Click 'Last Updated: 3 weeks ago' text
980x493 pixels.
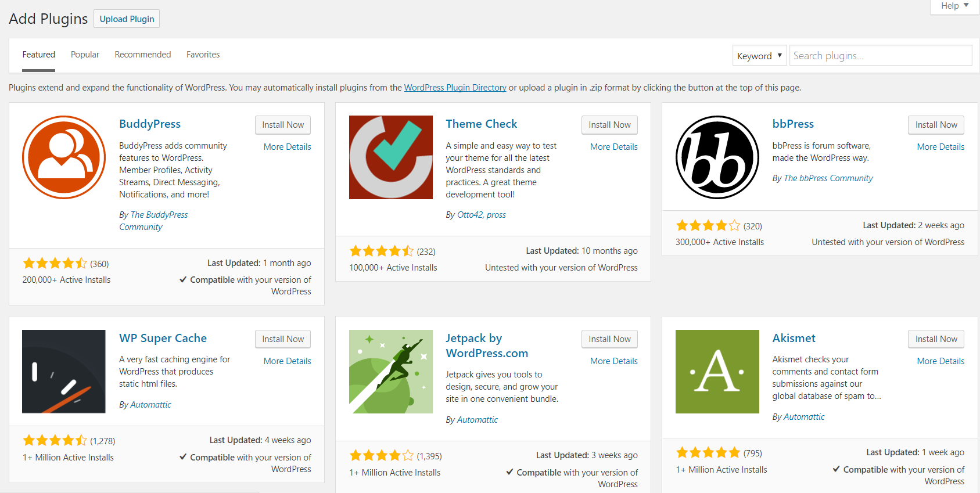587,455
